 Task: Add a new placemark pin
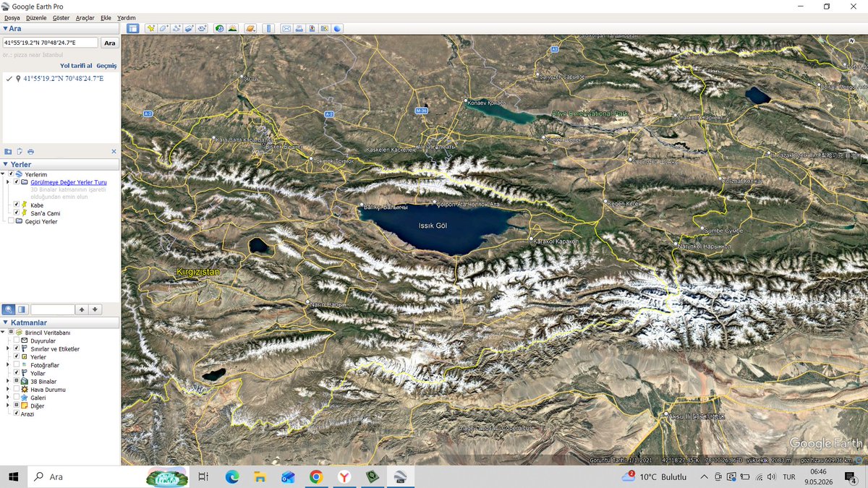point(151,28)
